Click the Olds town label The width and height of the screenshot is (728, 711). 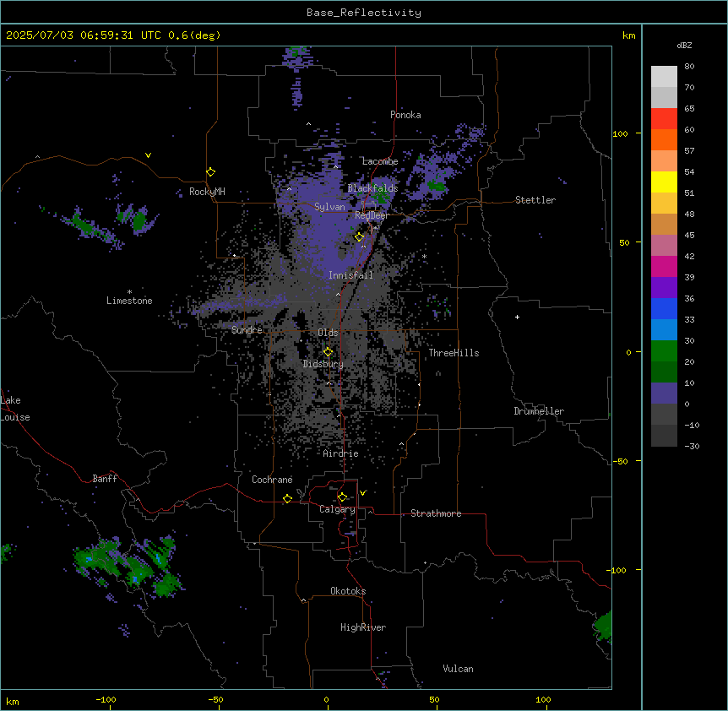(x=328, y=333)
